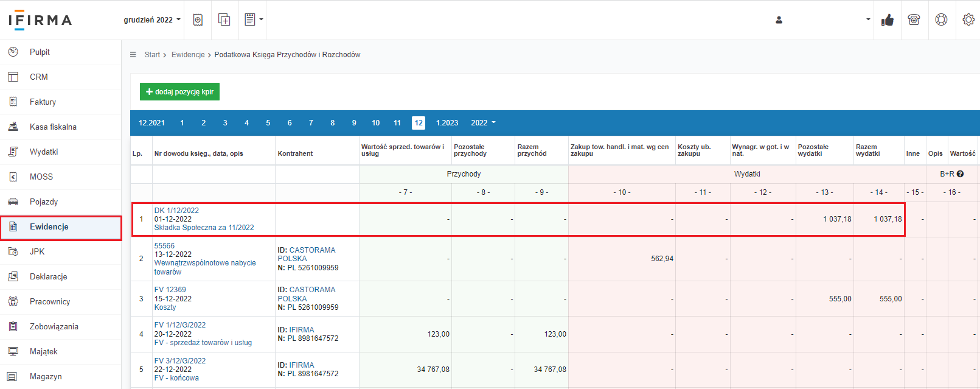Click the duplicate document plus icon in toolbar
980x389 pixels.
(224, 19)
